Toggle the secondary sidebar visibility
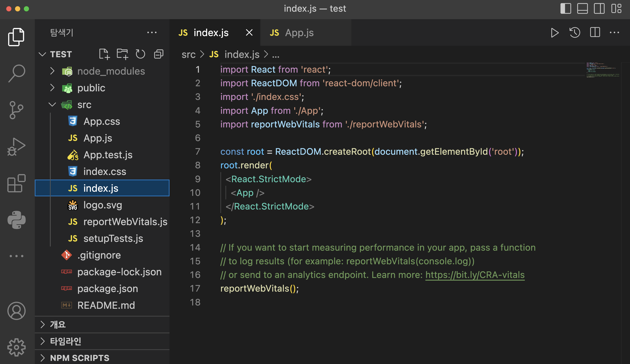This screenshot has height=364, width=630. (x=599, y=9)
